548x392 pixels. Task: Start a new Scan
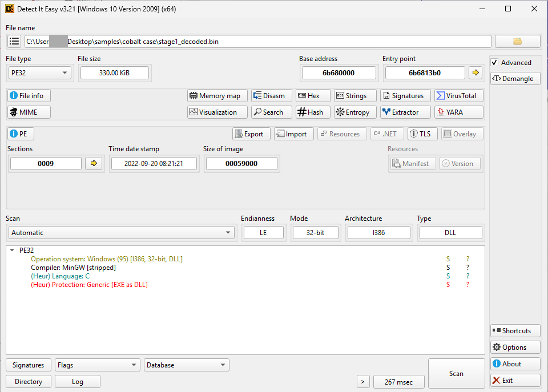coord(457,374)
